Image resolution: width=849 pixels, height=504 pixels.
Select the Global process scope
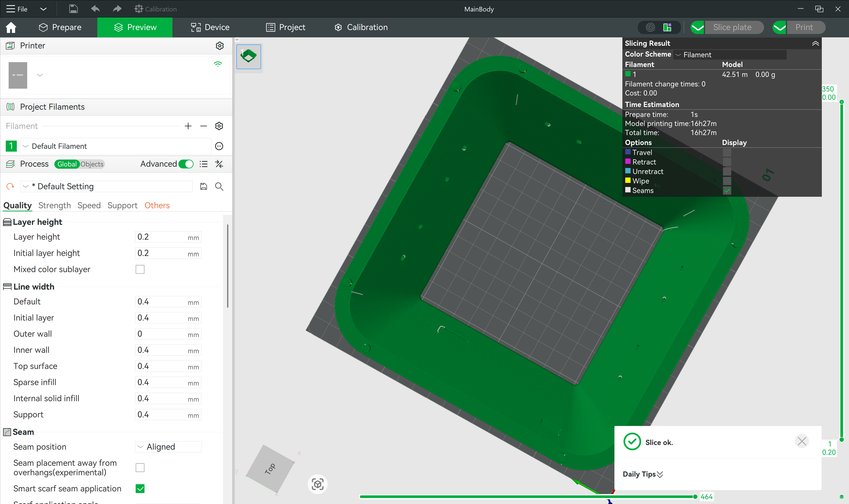pyautogui.click(x=67, y=164)
